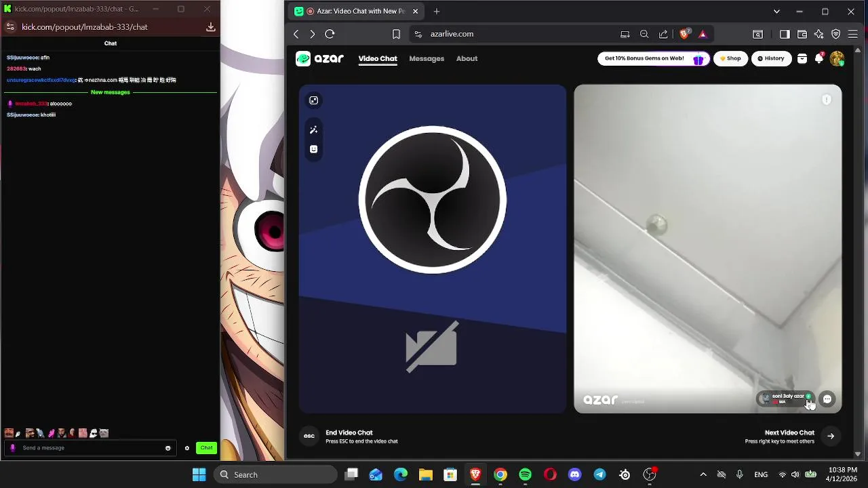Go forward in the Brave browser
The image size is (868, 488).
312,34
